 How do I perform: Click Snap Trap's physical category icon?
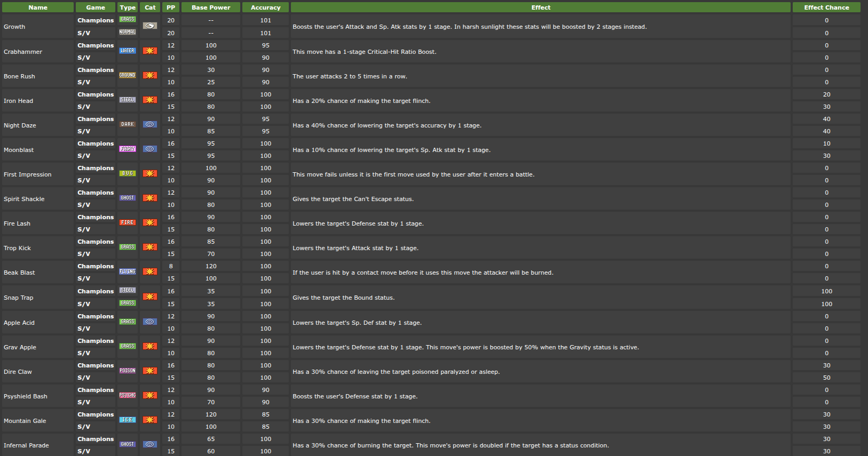(150, 297)
